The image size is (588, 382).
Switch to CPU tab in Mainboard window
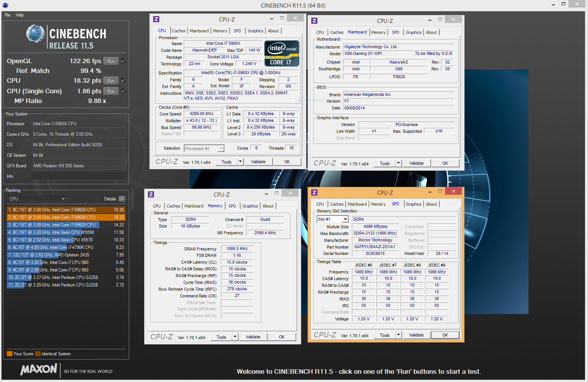pyautogui.click(x=320, y=32)
